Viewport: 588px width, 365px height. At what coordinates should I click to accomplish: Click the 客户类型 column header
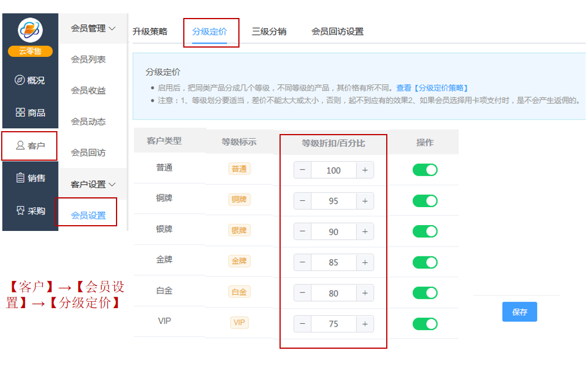point(164,140)
